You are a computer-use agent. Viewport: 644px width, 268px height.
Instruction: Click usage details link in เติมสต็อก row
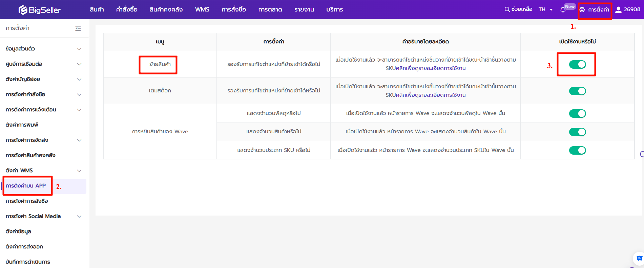pyautogui.click(x=431, y=95)
